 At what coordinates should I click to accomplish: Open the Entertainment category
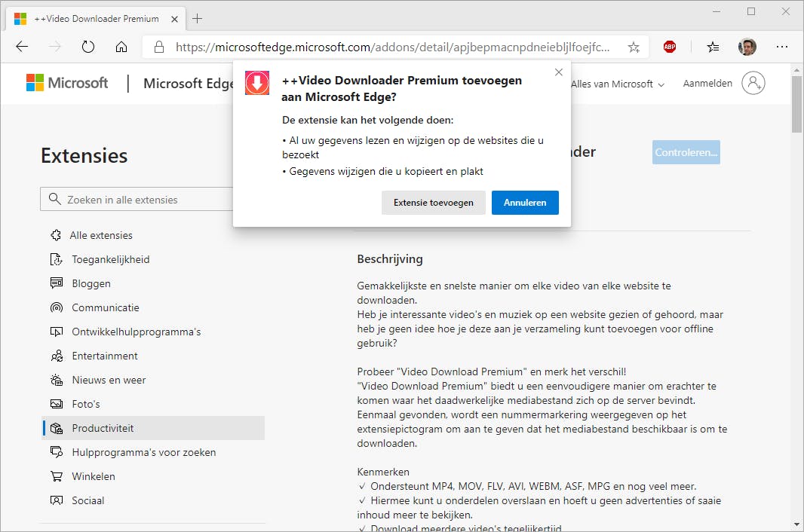point(105,356)
